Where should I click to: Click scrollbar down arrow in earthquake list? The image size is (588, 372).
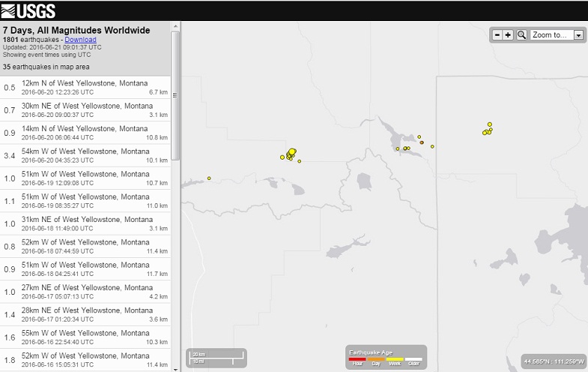click(175, 367)
